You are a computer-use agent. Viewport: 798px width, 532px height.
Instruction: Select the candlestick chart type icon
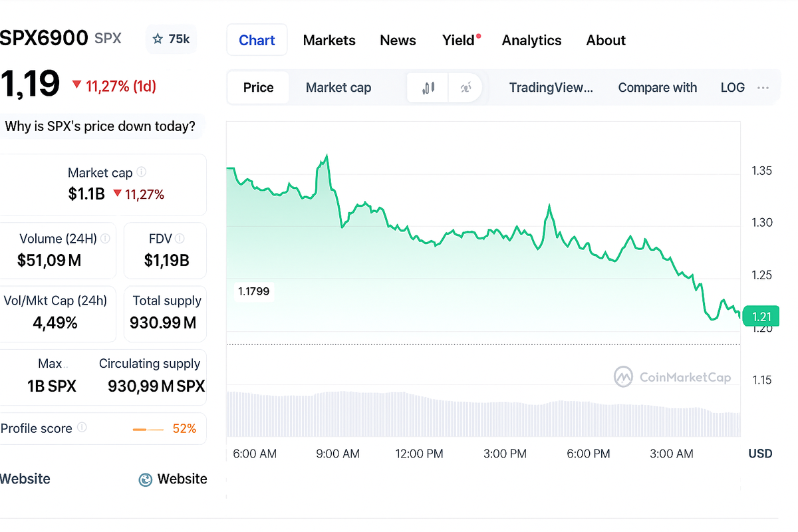[x=428, y=88]
